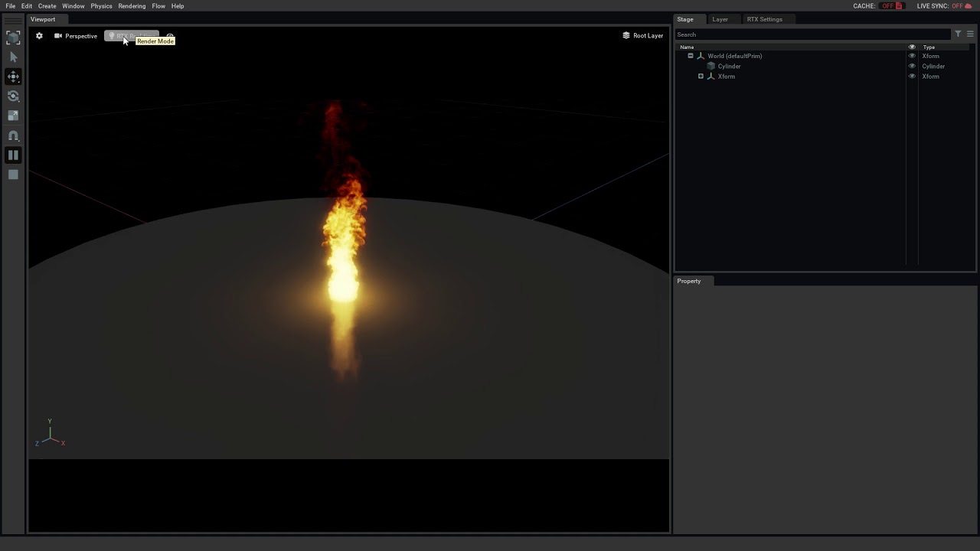Click the child Xform axis icon
The width and height of the screenshot is (980, 551).
(710, 77)
